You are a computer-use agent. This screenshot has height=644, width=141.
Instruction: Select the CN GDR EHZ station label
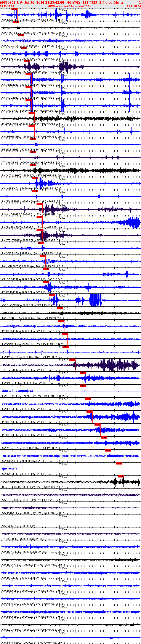[32, 279]
